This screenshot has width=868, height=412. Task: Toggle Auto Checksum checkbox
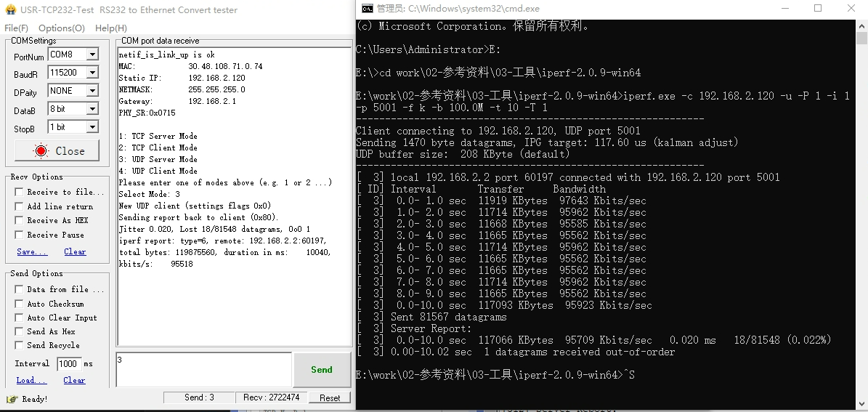point(19,304)
